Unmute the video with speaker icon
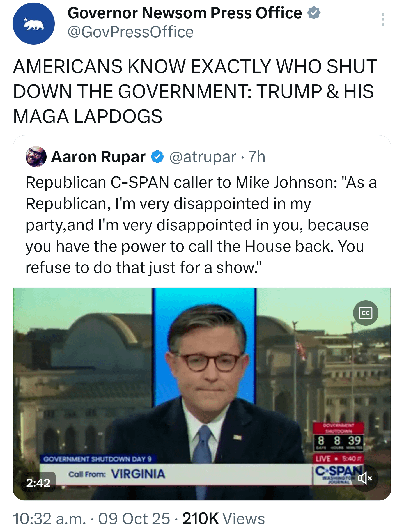The height and width of the screenshot is (532, 404). coord(365,478)
